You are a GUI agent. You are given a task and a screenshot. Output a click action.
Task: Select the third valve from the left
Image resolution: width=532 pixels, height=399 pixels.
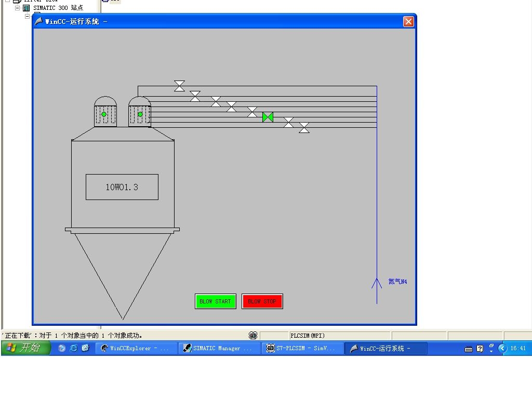tap(216, 101)
